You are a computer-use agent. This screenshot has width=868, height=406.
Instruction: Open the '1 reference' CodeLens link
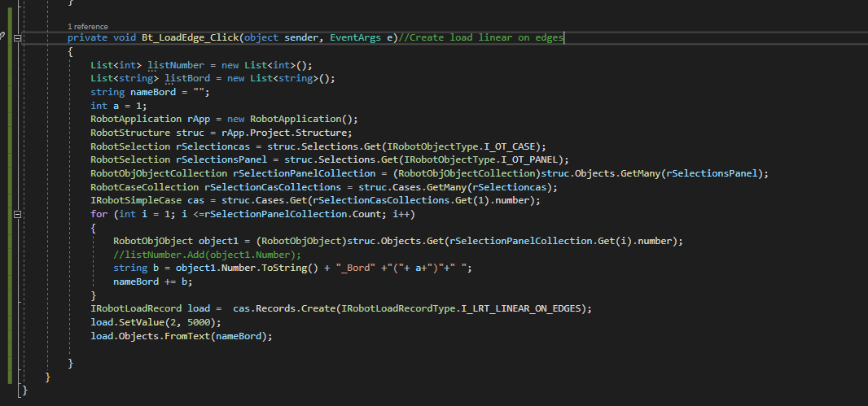(x=87, y=27)
